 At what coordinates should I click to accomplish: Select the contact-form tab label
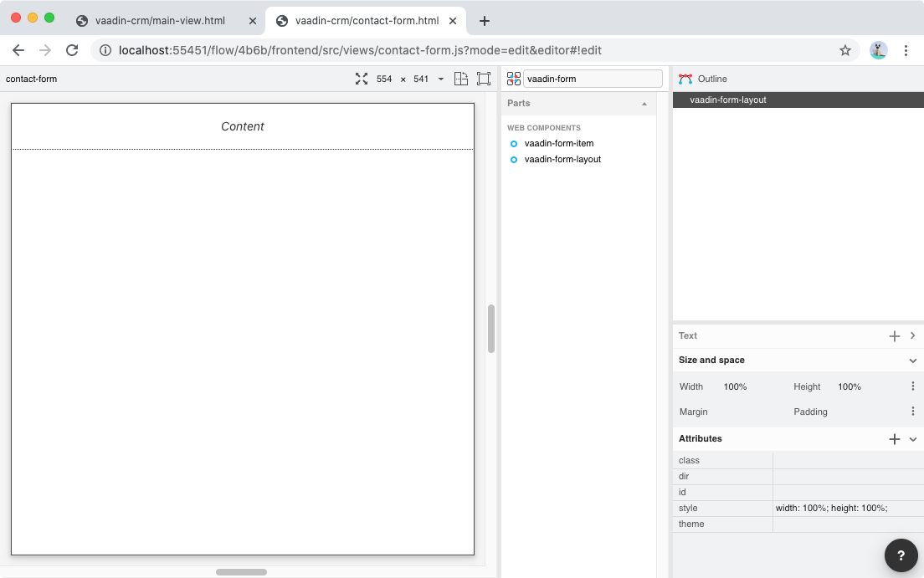32,78
